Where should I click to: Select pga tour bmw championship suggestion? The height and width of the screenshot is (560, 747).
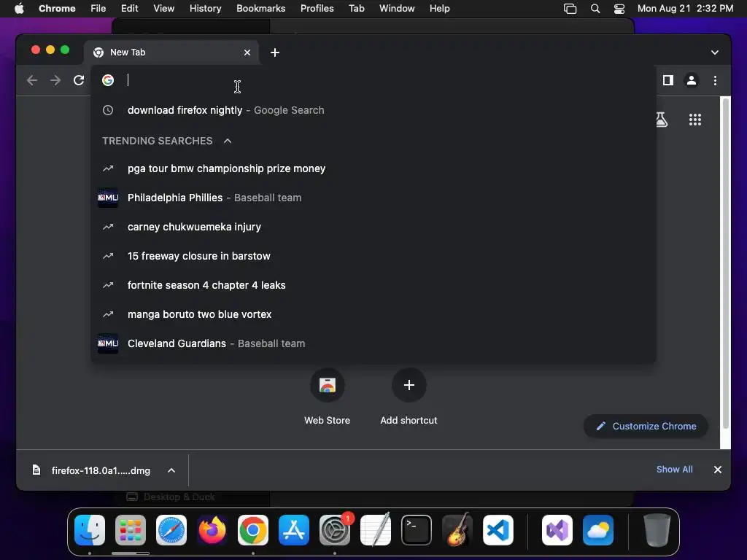373,168
